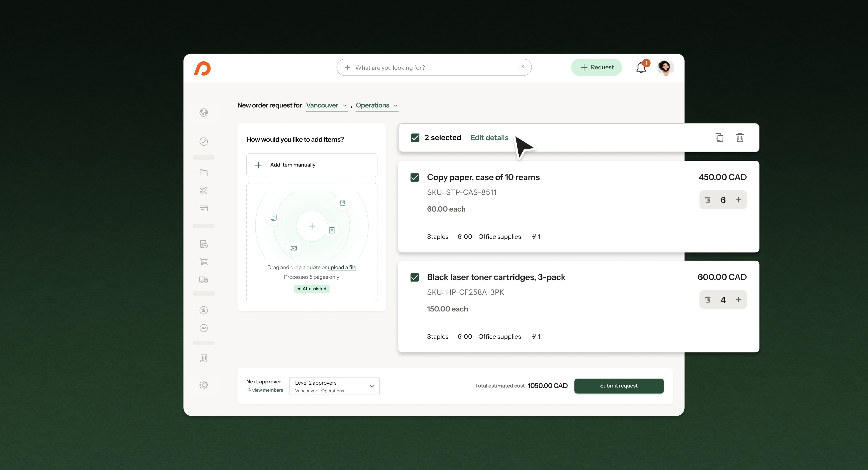
Task: Open the delivery truck sidebar icon
Action: tap(203, 279)
